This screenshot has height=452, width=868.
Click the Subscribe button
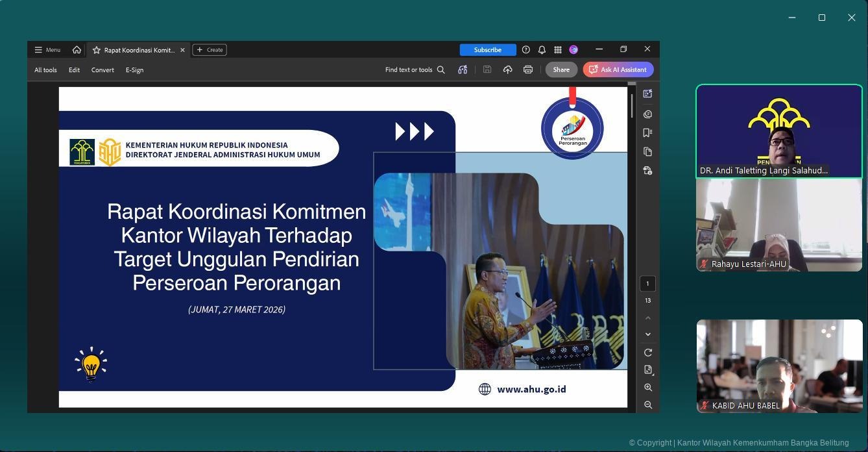tap(487, 49)
